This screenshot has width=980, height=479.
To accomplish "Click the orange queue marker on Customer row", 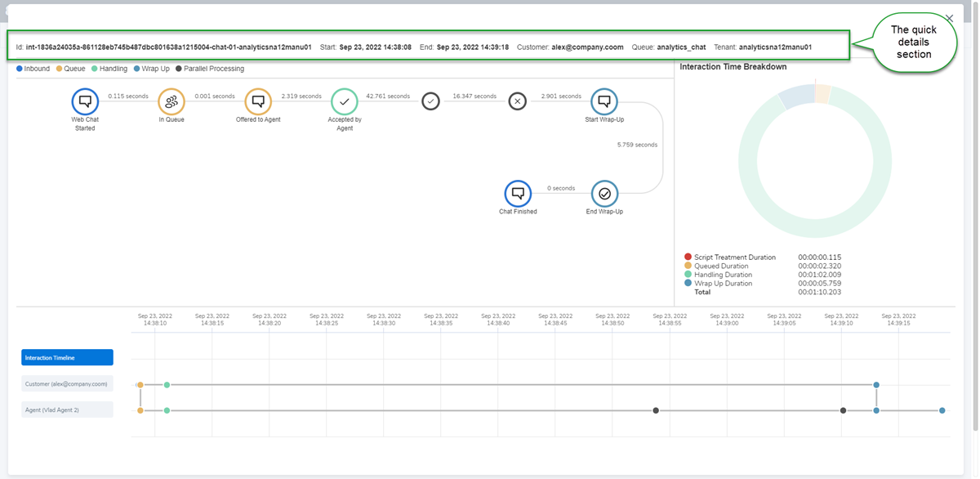I will (140, 384).
